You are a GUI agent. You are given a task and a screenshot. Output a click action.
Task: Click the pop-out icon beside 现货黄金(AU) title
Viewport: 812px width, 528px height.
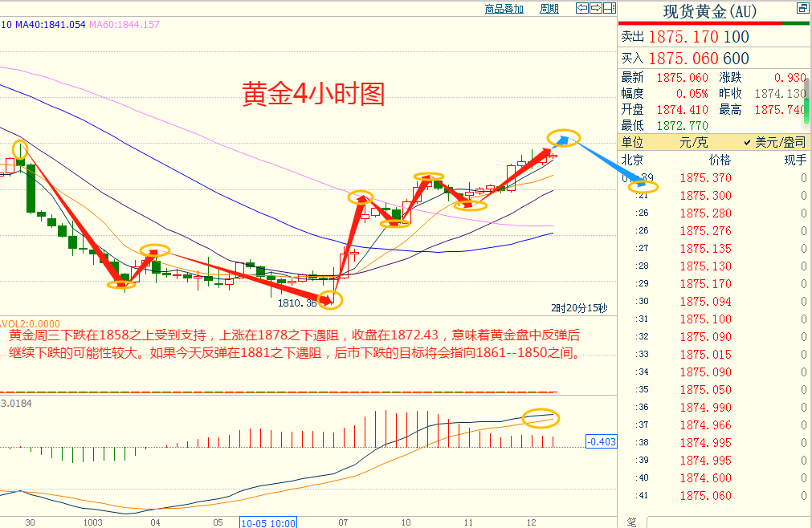[802, 8]
